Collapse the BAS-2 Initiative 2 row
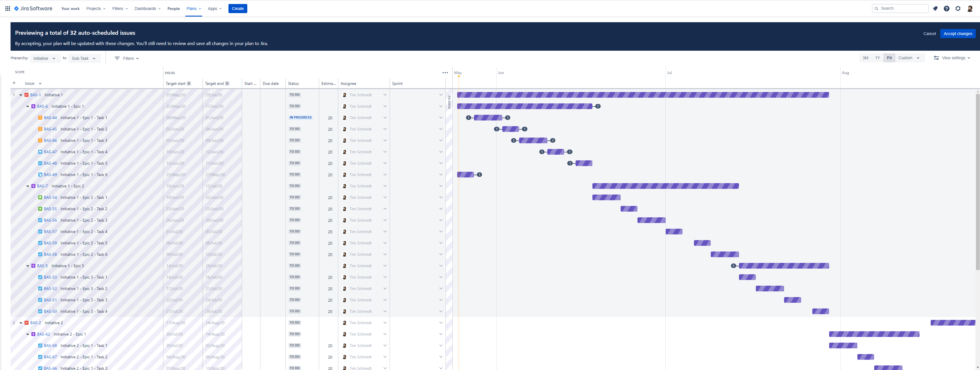 (21, 323)
